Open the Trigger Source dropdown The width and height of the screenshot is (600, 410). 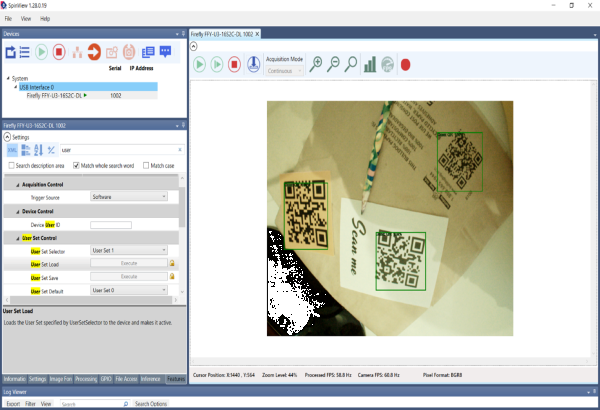click(129, 197)
